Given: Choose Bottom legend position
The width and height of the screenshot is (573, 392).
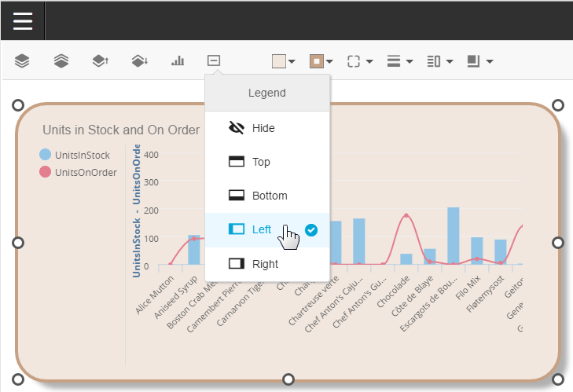Looking at the screenshot, I should (267, 196).
